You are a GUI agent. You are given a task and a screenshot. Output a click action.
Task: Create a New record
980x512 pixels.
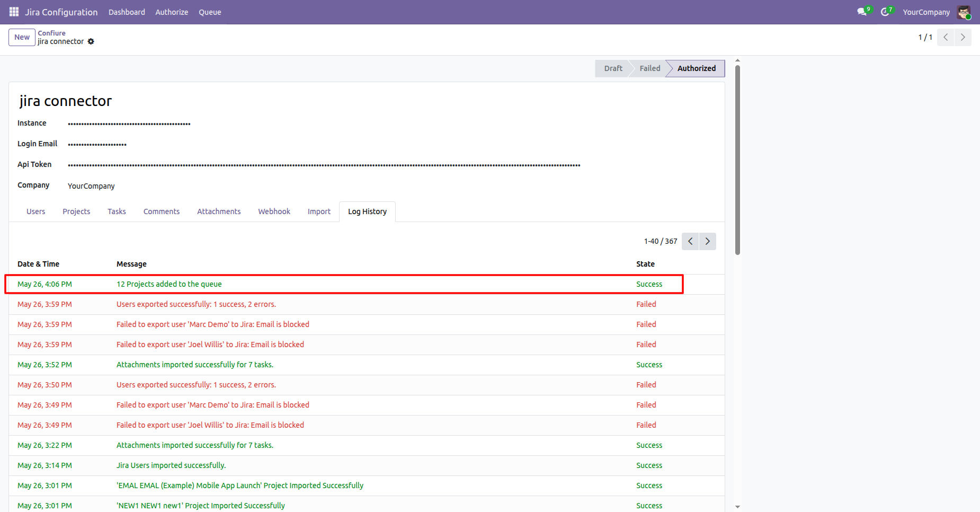point(22,37)
